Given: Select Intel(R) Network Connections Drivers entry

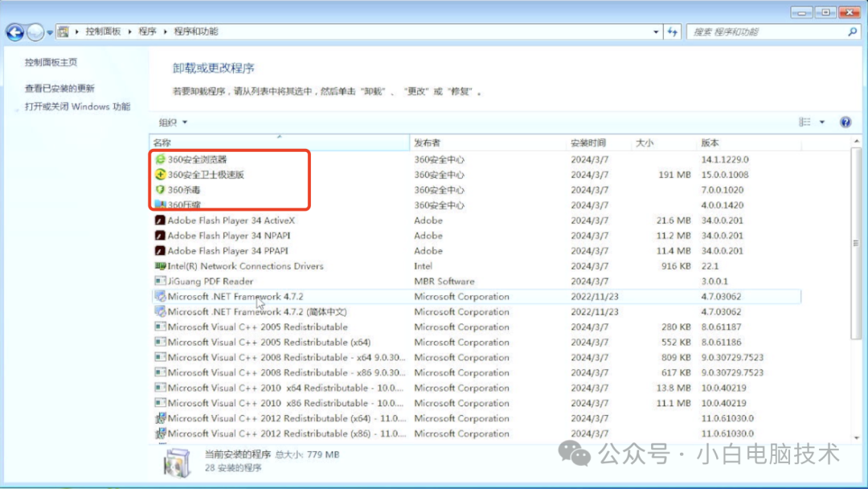Looking at the screenshot, I should pyautogui.click(x=477, y=266).
